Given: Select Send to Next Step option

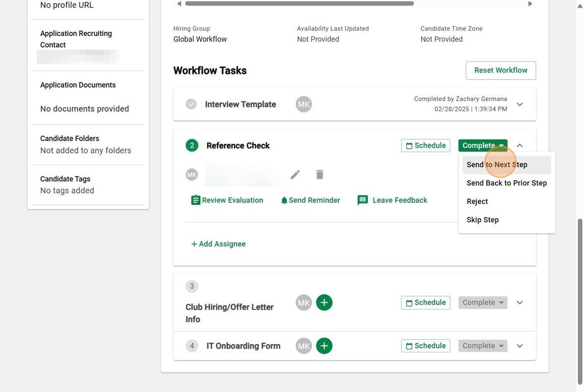Looking at the screenshot, I should click(497, 165).
